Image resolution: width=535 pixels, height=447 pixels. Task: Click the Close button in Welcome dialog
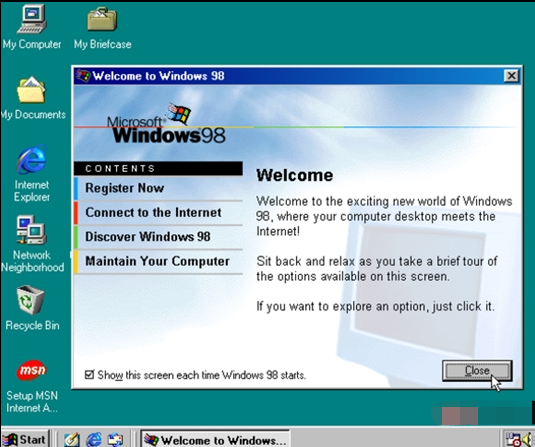click(x=477, y=371)
